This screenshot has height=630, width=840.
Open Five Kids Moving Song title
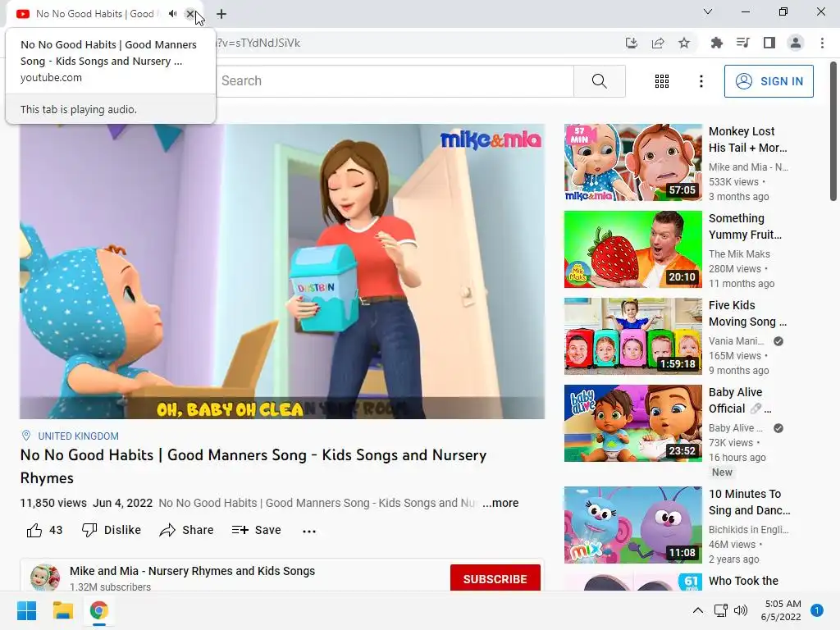click(x=747, y=313)
